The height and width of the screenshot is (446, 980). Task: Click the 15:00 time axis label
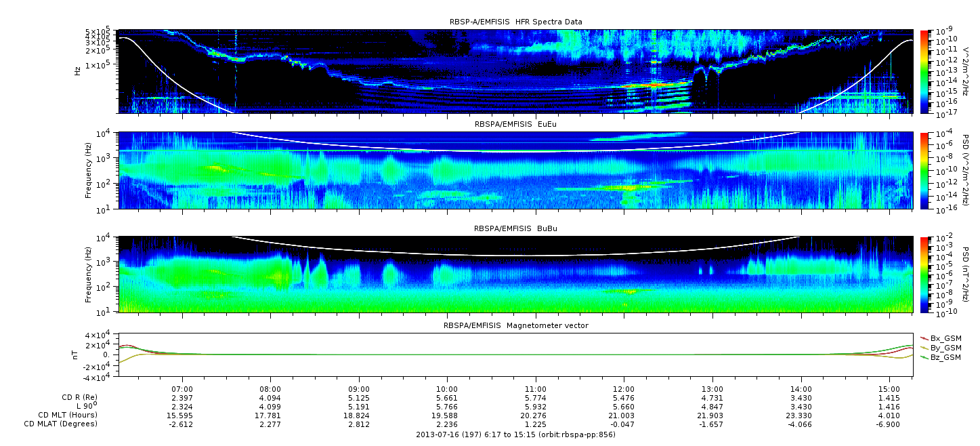coord(889,389)
